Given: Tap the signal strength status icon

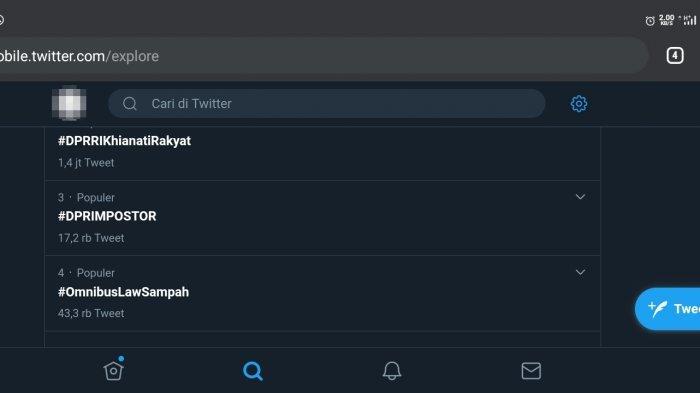Looking at the screenshot, I should [x=689, y=20].
